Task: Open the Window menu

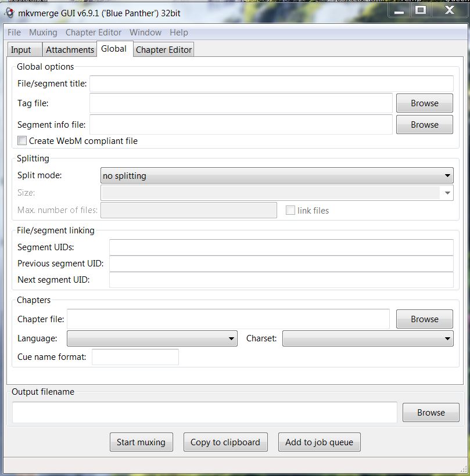Action: click(x=145, y=32)
